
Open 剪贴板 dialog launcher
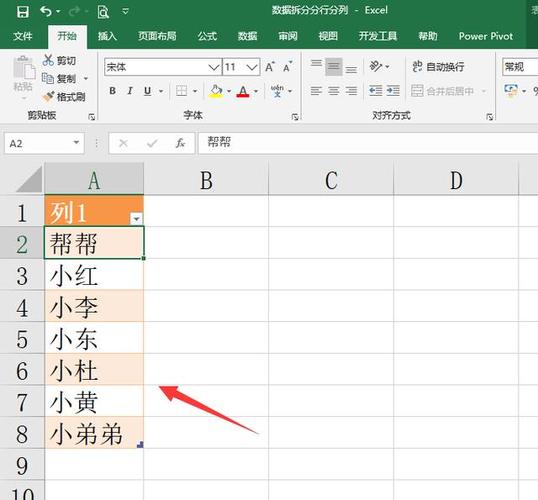(x=91, y=117)
